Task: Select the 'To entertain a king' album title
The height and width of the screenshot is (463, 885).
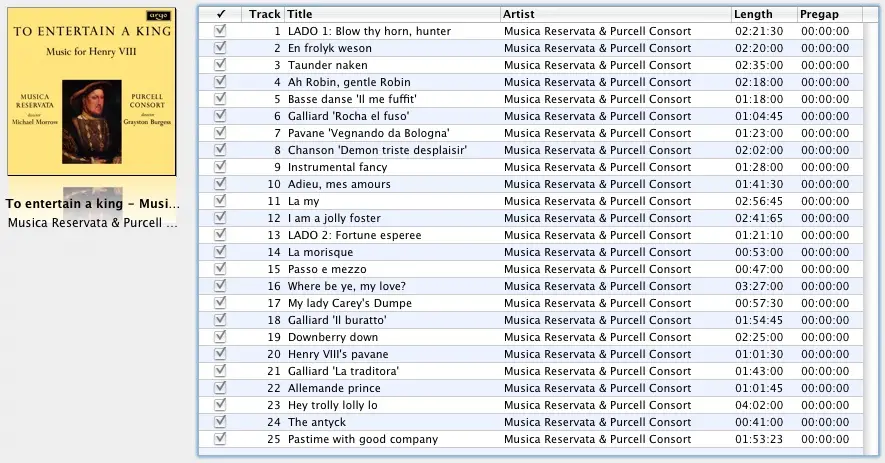Action: point(93,204)
